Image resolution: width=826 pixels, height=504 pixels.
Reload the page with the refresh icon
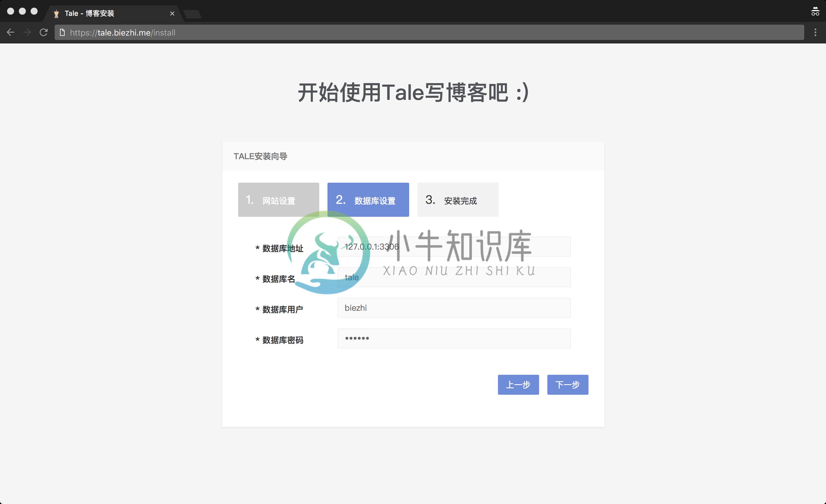click(x=44, y=33)
